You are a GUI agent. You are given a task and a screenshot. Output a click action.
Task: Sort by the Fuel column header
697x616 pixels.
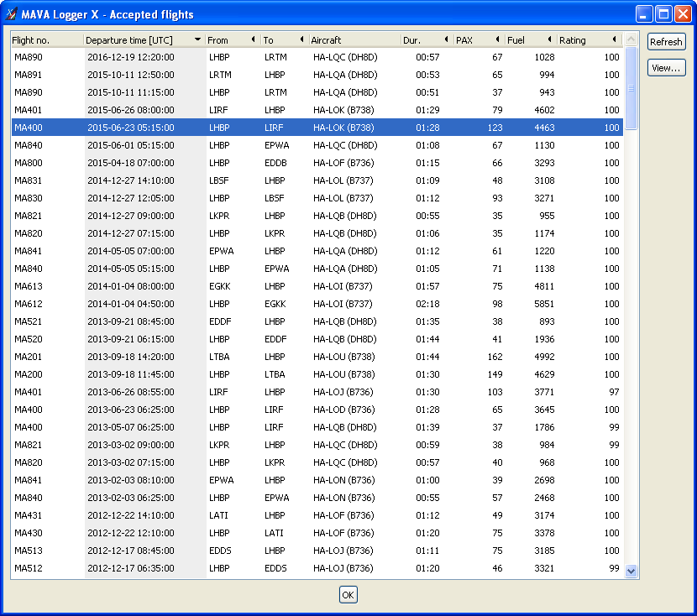(x=532, y=40)
